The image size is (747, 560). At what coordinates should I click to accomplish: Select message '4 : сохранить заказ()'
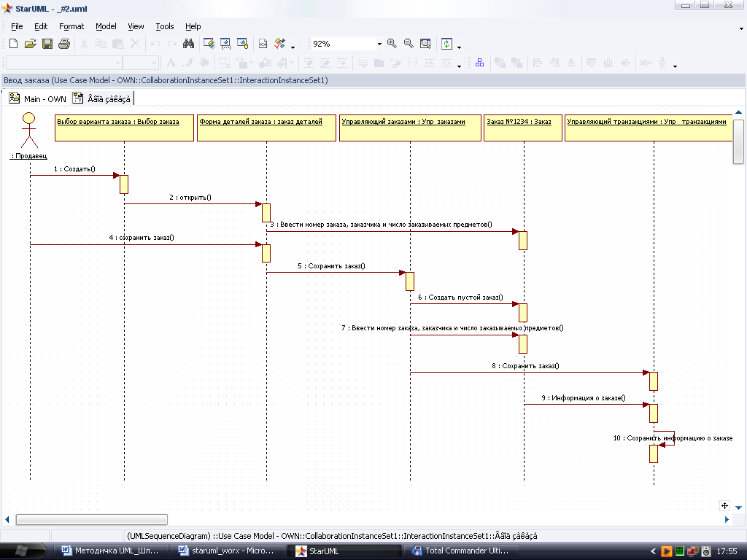[142, 238]
